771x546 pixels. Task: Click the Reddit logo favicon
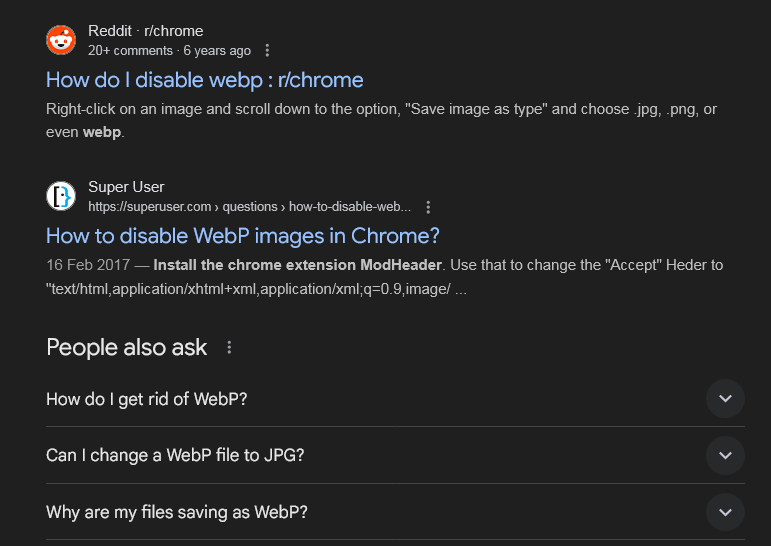point(61,40)
